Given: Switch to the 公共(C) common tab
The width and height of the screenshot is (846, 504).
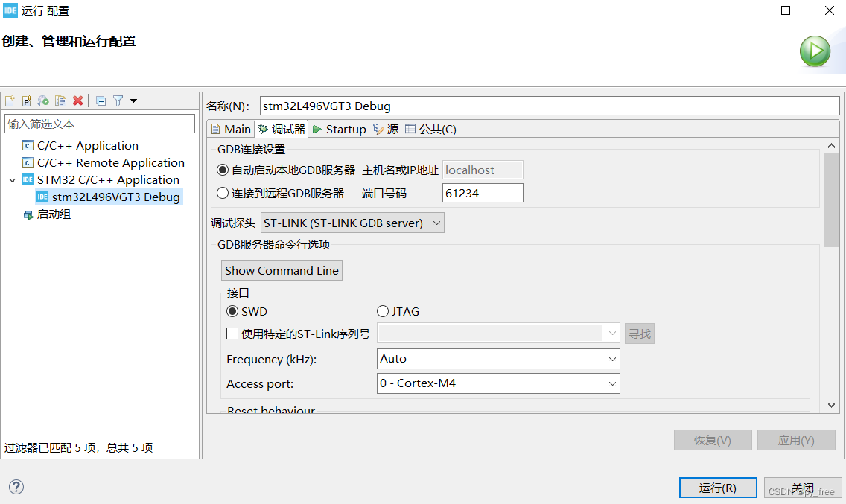Looking at the screenshot, I should pyautogui.click(x=430, y=129).
